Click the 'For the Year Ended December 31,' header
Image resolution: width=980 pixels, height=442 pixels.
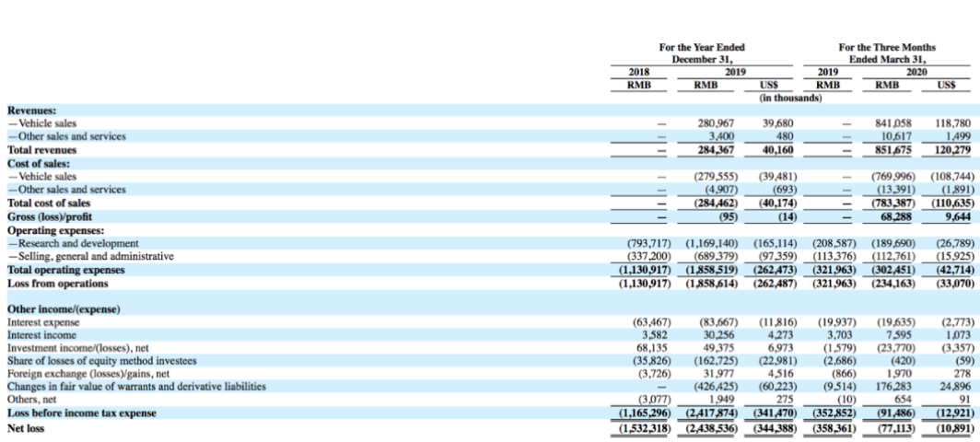[702, 53]
